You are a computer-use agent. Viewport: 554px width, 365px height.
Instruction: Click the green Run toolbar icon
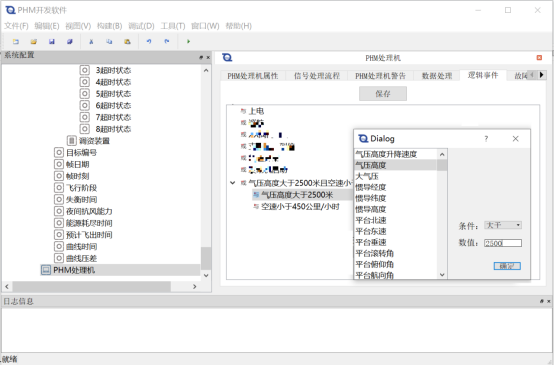tap(188, 42)
